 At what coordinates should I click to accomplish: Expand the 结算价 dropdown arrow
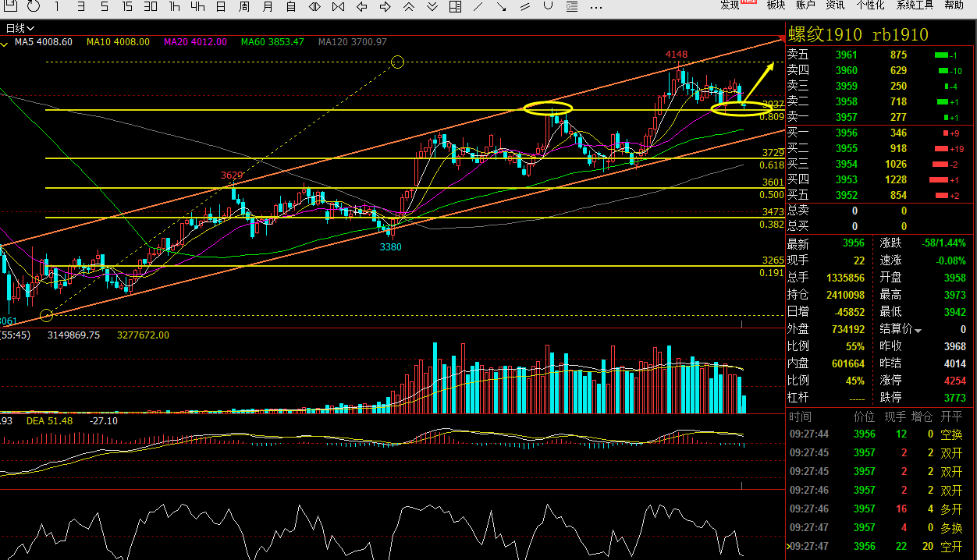(x=918, y=331)
